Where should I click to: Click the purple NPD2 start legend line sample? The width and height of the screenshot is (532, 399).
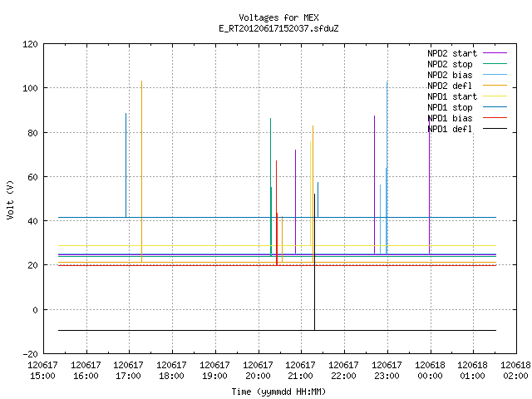(x=495, y=53)
